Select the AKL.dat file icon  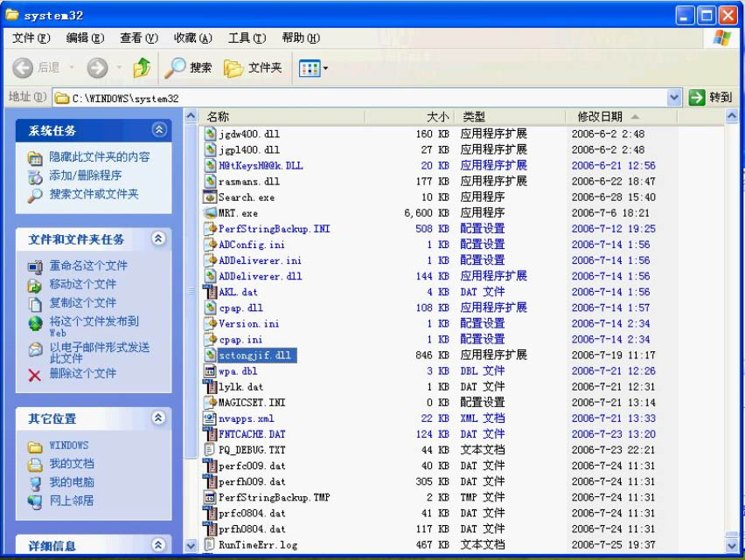point(210,292)
